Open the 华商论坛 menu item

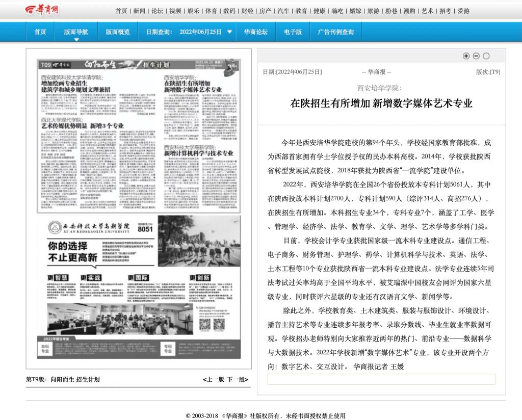pos(255,32)
